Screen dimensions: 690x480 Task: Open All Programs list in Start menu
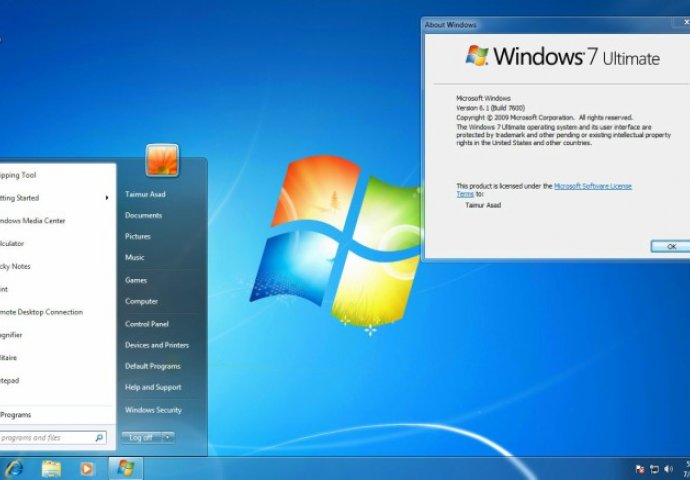point(18,414)
